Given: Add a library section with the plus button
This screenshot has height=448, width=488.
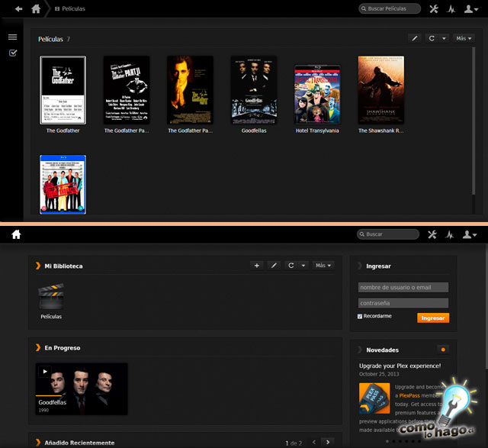Looking at the screenshot, I should [x=257, y=266].
